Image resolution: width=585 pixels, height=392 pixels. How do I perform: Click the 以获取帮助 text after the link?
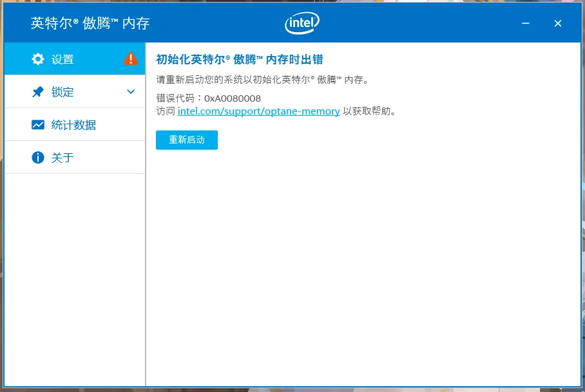point(369,111)
